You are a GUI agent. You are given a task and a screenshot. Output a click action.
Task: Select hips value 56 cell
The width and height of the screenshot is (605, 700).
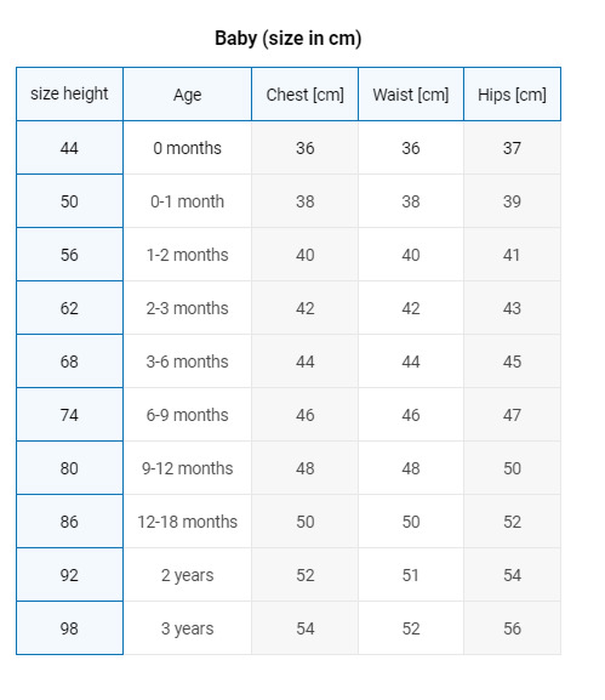[512, 628]
